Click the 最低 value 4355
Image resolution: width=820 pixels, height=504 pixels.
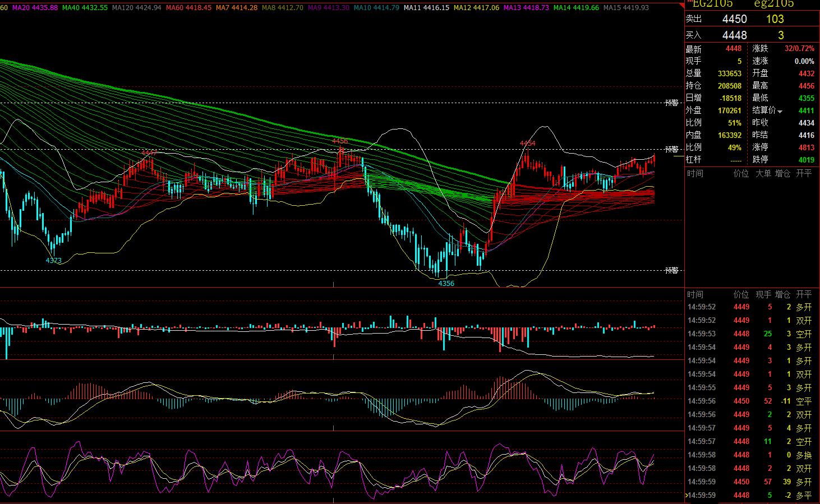click(x=806, y=98)
